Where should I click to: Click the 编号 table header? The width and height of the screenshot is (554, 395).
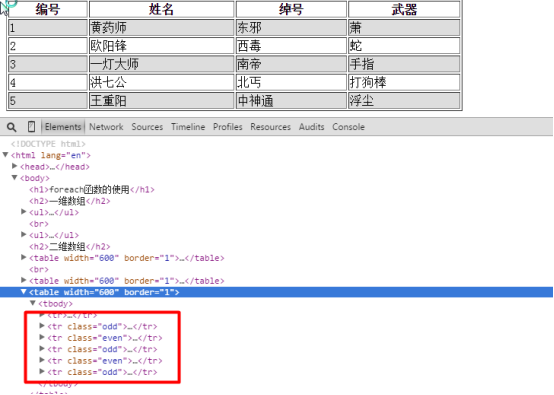[x=47, y=9]
